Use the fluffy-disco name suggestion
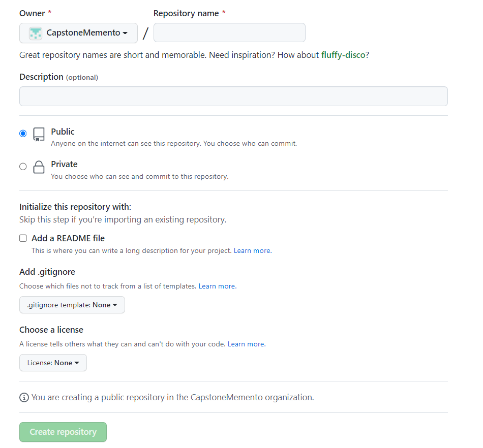 pos(343,55)
